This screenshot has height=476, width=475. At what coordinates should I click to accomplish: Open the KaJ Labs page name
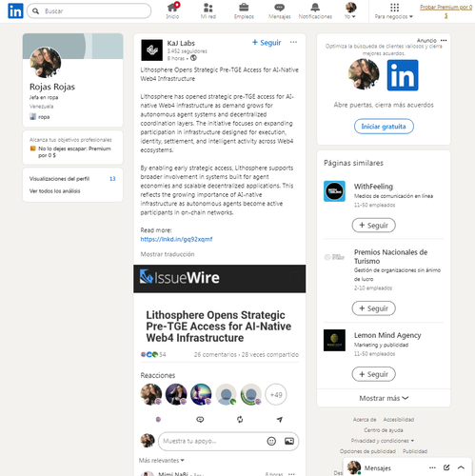tap(181, 43)
